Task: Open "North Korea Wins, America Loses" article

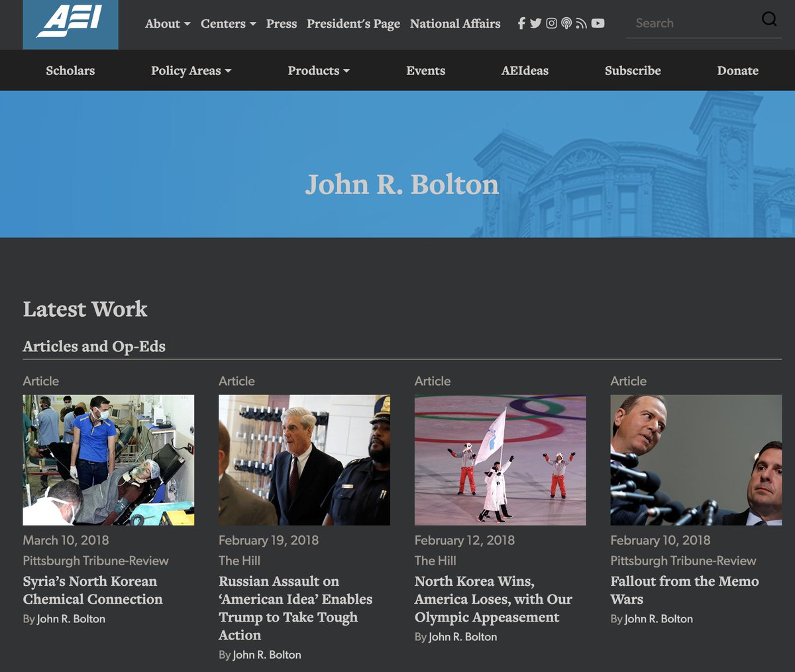Action: (494, 599)
